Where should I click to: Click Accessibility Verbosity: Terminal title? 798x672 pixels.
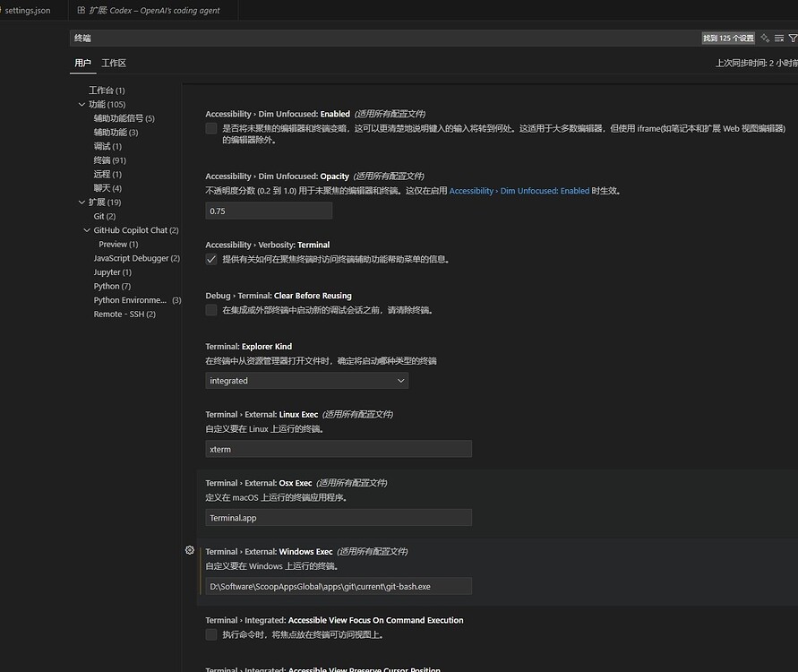267,245
